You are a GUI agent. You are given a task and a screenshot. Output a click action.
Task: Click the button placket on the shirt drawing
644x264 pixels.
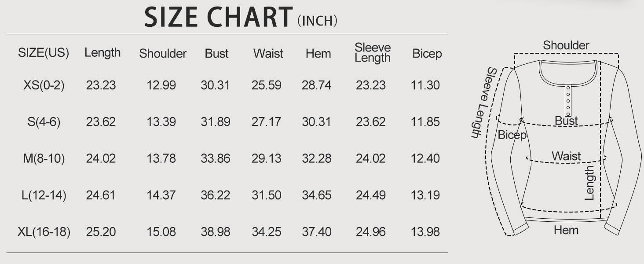point(568,100)
